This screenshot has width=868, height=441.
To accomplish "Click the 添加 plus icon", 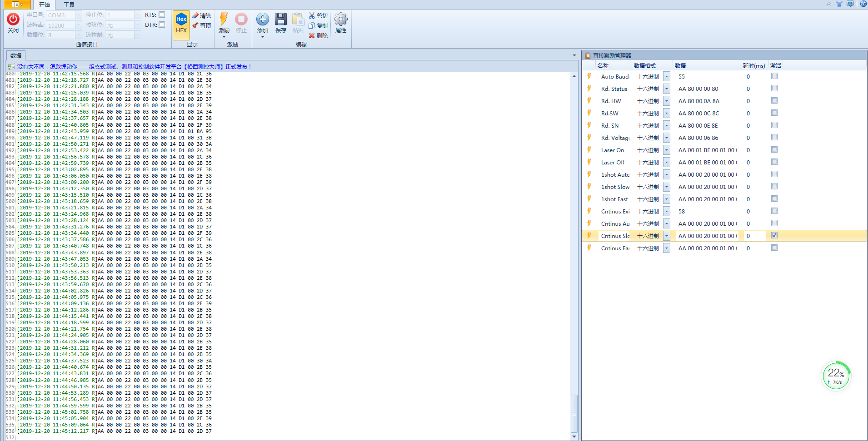I will click(x=263, y=19).
